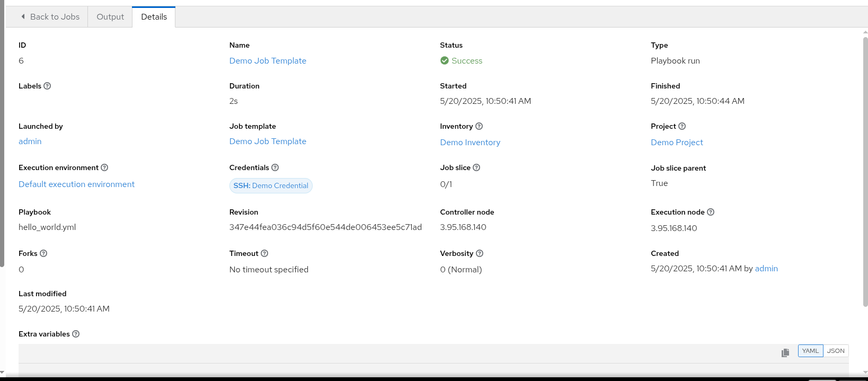This screenshot has width=868, height=381.
Task: Open the Demo Project link
Action: coord(677,143)
